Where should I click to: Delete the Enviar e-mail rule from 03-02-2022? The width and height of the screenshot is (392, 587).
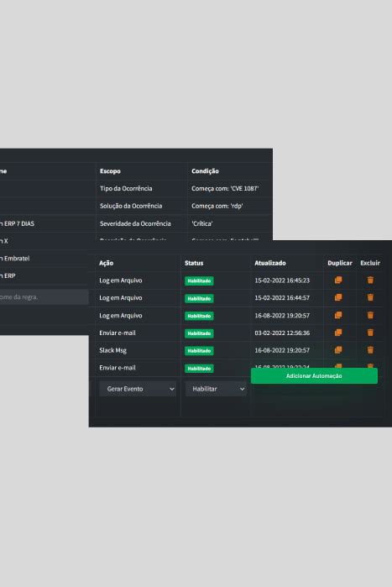370,333
